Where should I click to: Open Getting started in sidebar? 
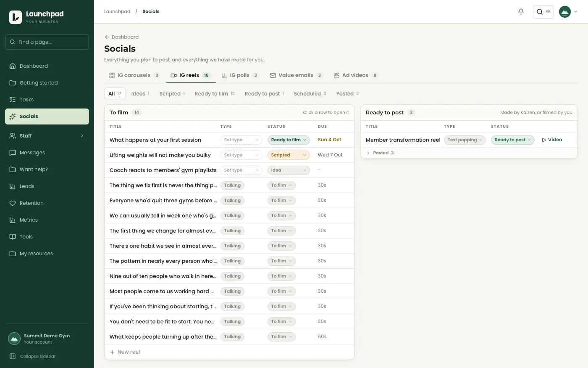pyautogui.click(x=47, y=83)
